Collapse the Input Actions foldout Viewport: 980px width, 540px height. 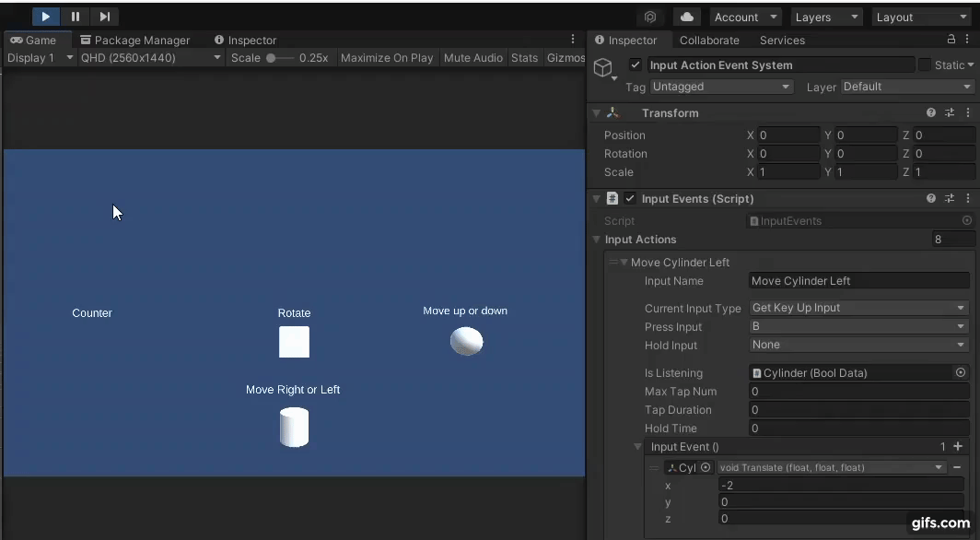point(597,240)
